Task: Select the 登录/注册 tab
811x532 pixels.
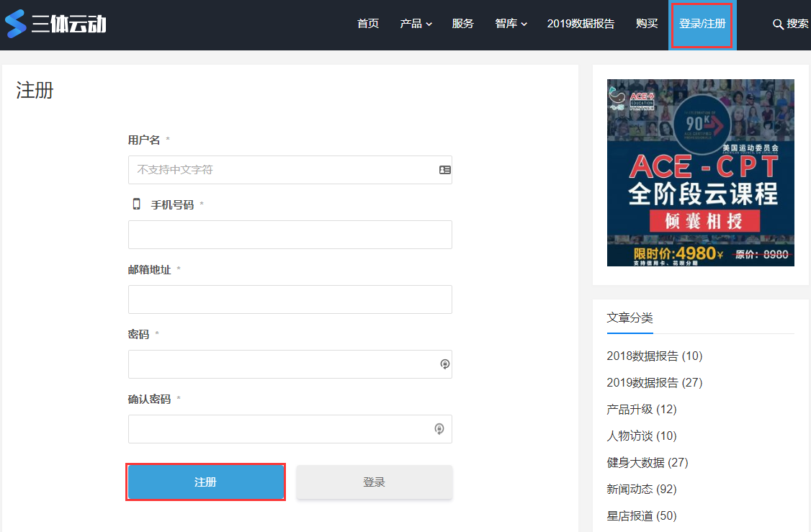Action: coord(702,24)
